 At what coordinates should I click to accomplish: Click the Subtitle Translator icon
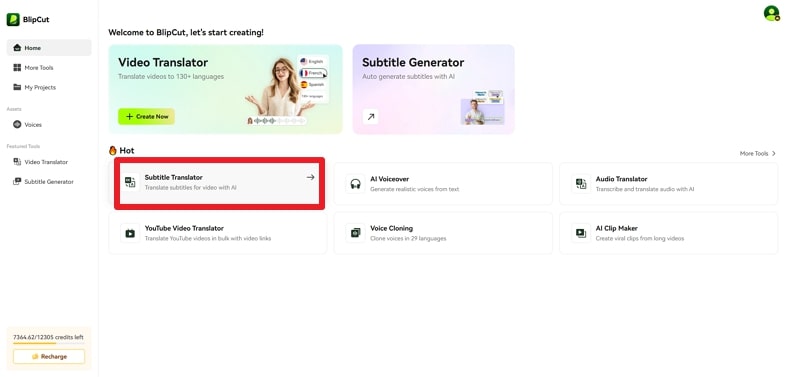click(130, 182)
